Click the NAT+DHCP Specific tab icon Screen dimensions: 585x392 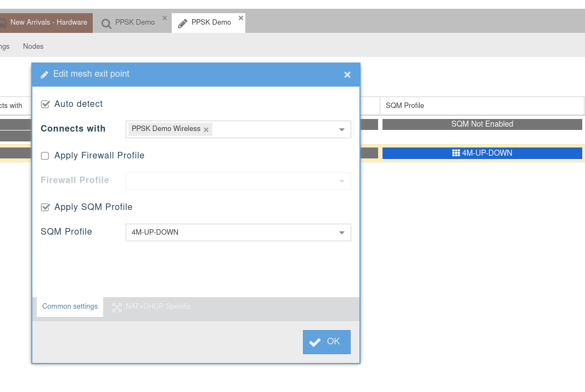click(x=117, y=307)
